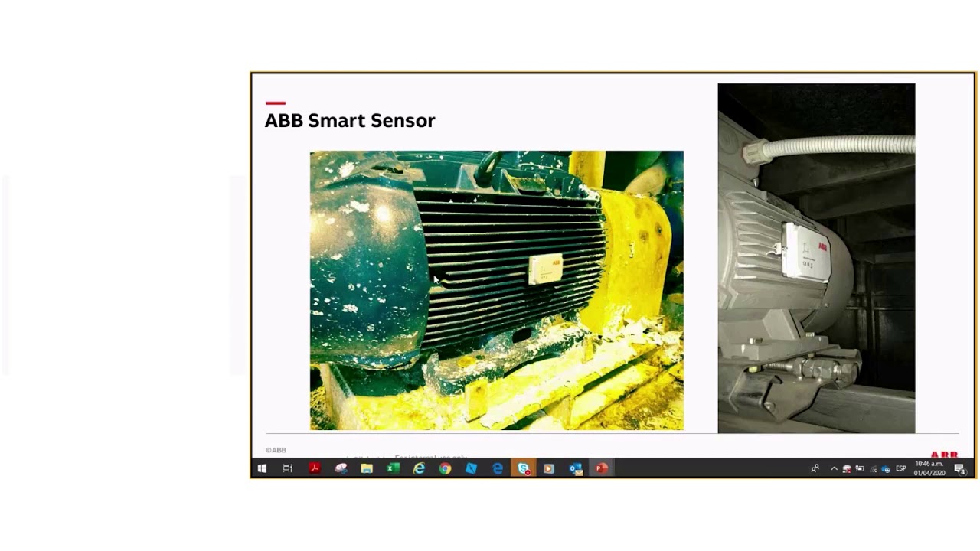Change ESP input language in tray

[901, 468]
